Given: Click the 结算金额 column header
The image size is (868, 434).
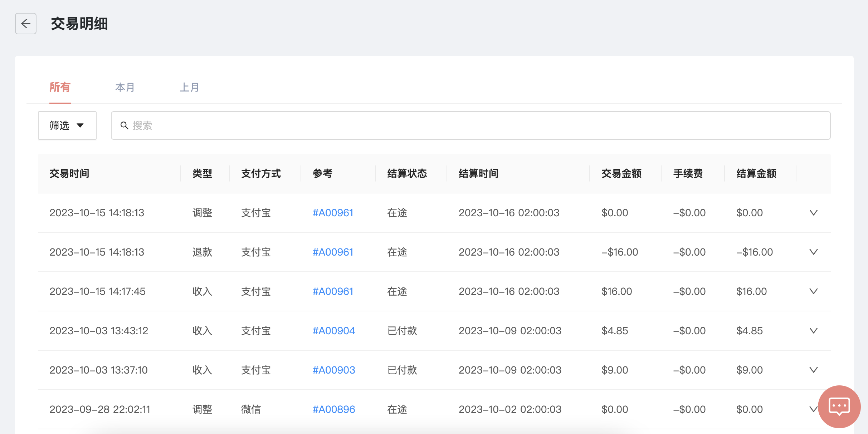Looking at the screenshot, I should click(756, 174).
